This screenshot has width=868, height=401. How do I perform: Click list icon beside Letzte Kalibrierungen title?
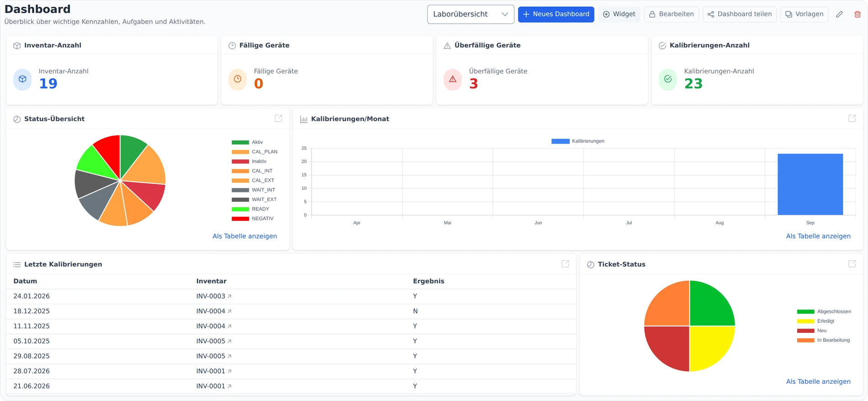17,265
